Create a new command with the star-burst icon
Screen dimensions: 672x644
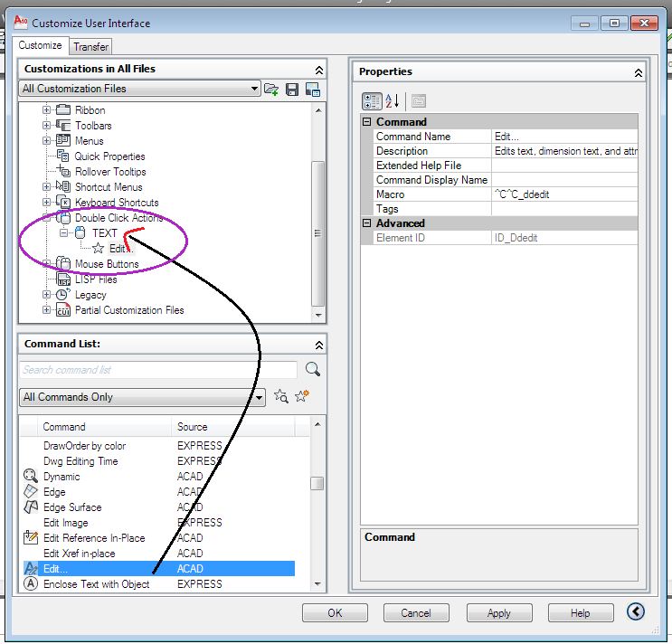[302, 395]
